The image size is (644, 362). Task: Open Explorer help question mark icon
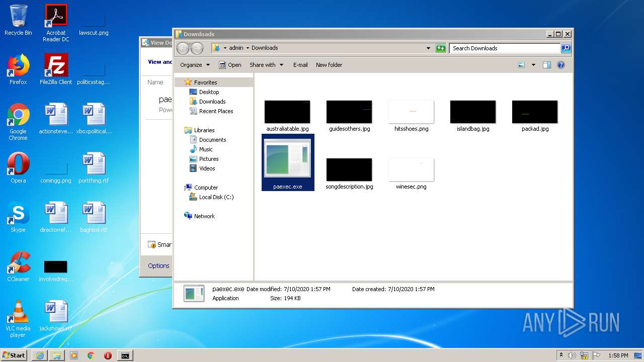561,65
